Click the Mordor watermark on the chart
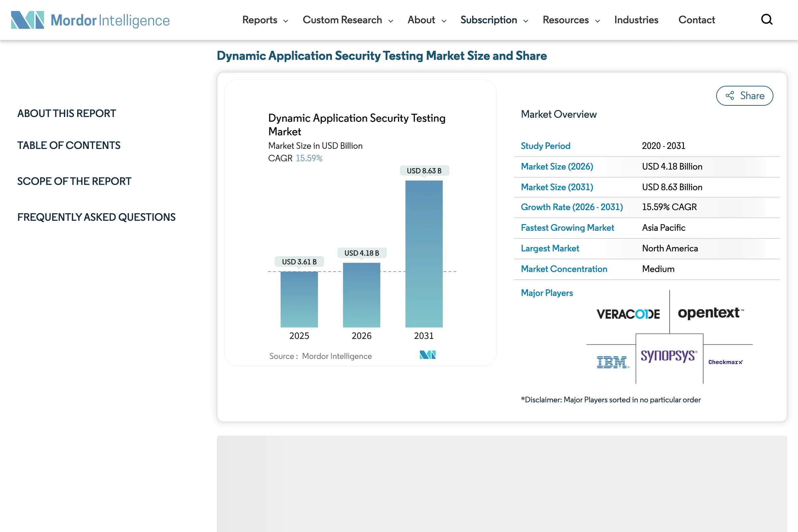 click(428, 355)
